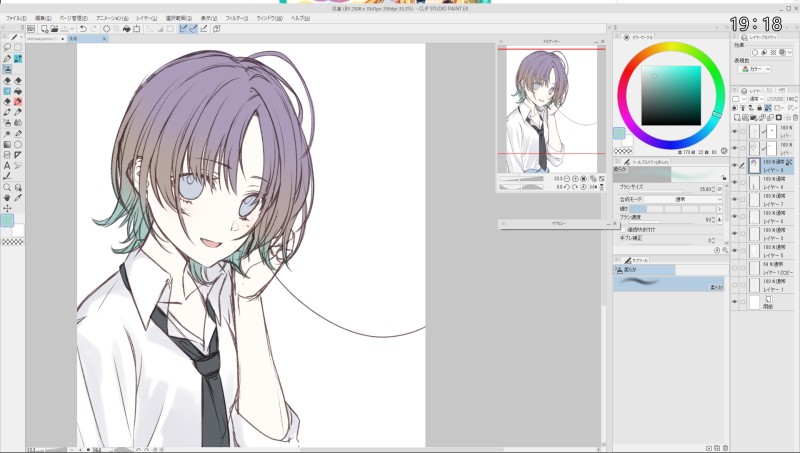Select the red highlighted eraser-style tool
Image resolution: width=800 pixels, height=453 pixels.
(x=18, y=102)
